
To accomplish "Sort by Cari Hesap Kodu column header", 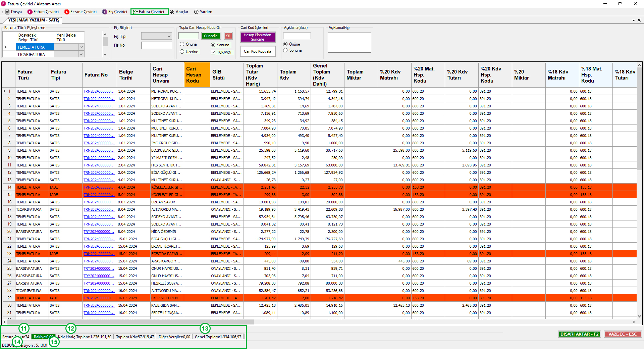I will [197, 74].
